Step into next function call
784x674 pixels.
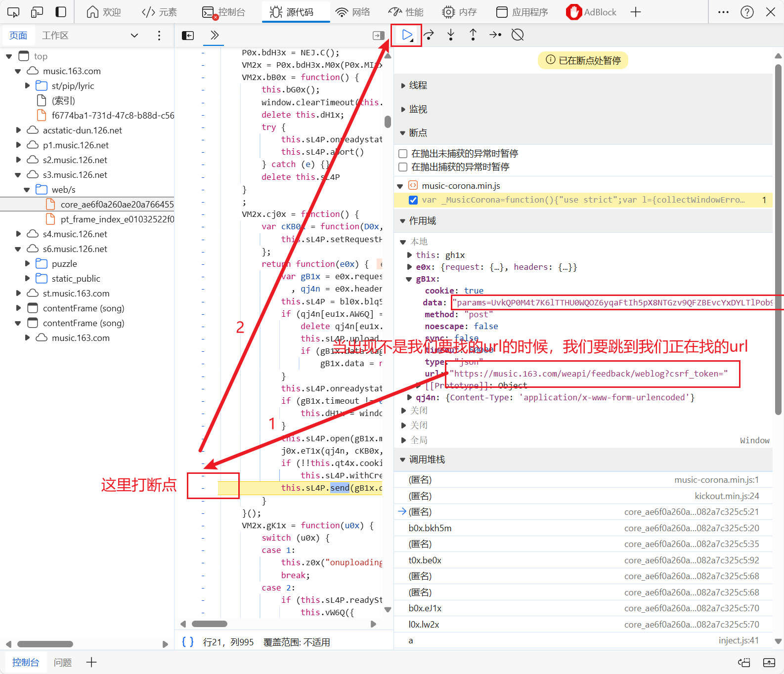(x=451, y=35)
